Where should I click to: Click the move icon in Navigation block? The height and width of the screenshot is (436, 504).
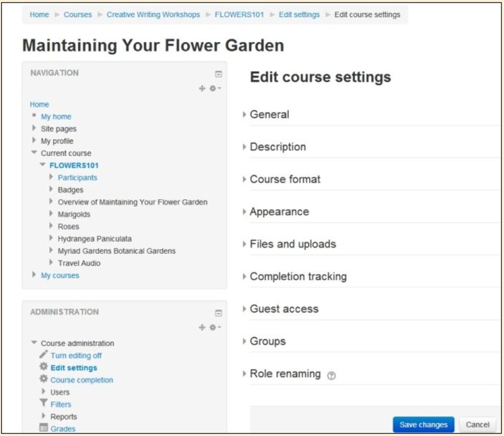202,88
